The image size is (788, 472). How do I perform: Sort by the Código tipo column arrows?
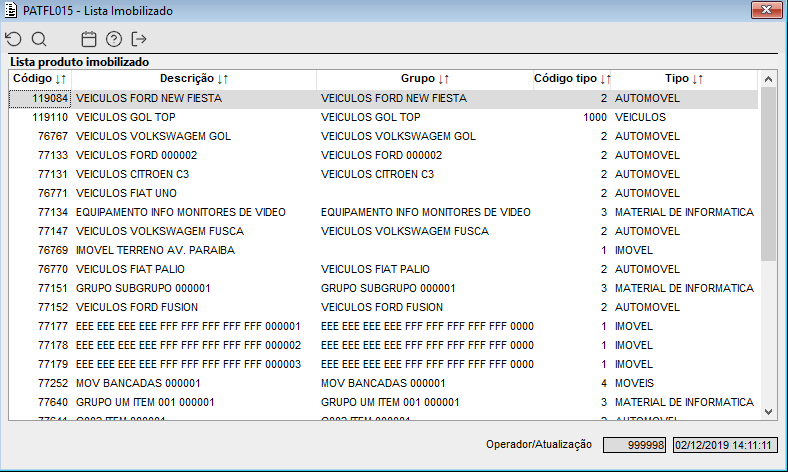point(605,79)
